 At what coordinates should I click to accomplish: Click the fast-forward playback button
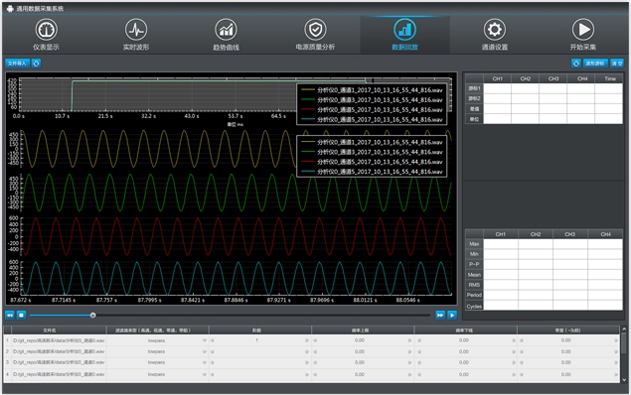pyautogui.click(x=440, y=315)
